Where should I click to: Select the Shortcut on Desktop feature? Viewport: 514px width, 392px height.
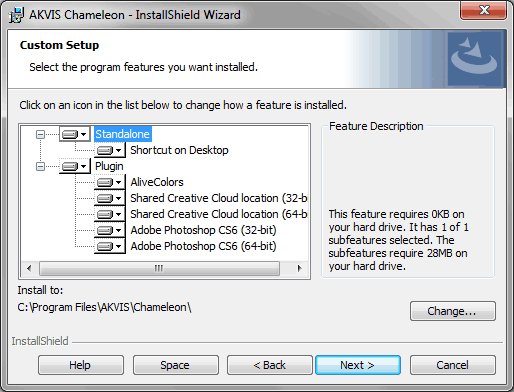click(x=179, y=150)
